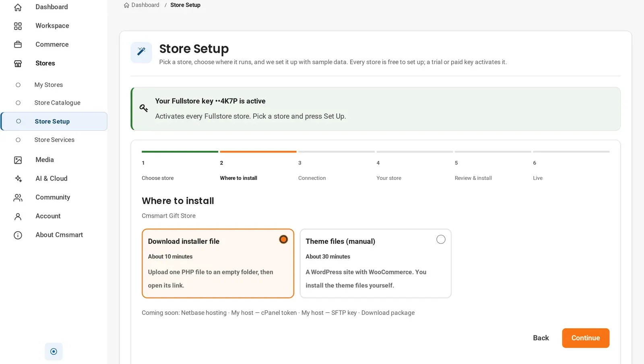Click the 'Where to install' section heading
The width and height of the screenshot is (644, 364).
(x=178, y=201)
